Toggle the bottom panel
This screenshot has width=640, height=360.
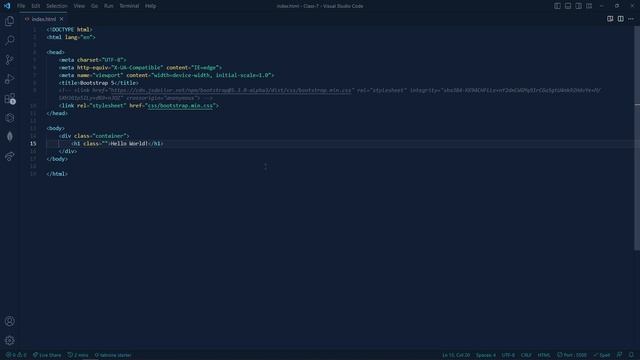pyautogui.click(x=568, y=6)
